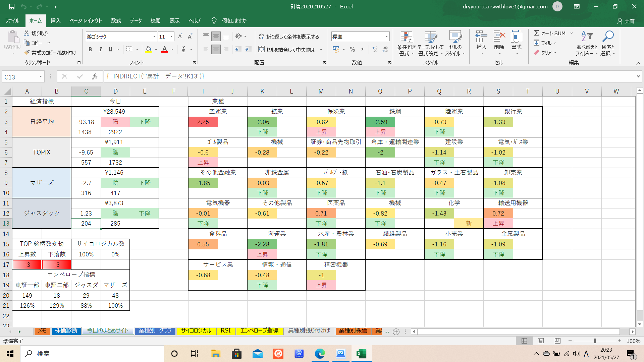Toggle Bold formatting
This screenshot has height=362, width=644.
pyautogui.click(x=90, y=50)
